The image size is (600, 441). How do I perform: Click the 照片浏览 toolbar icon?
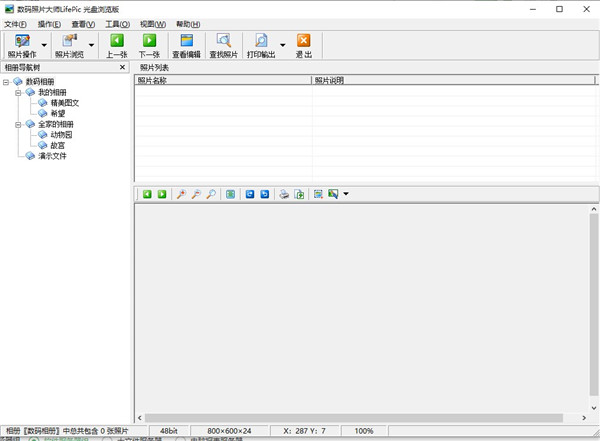click(69, 45)
